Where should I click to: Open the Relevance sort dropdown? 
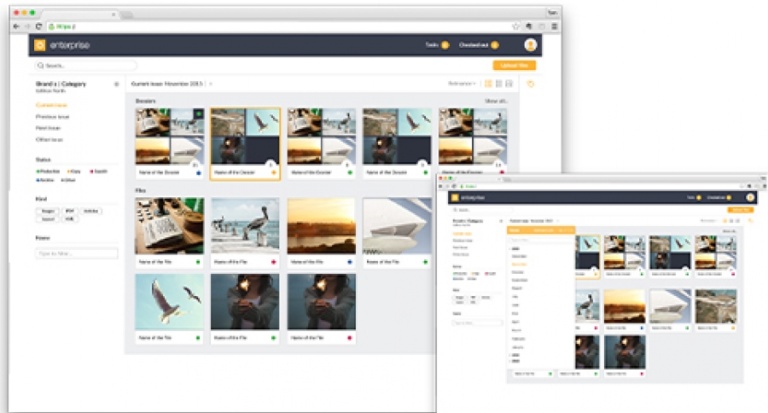click(462, 84)
